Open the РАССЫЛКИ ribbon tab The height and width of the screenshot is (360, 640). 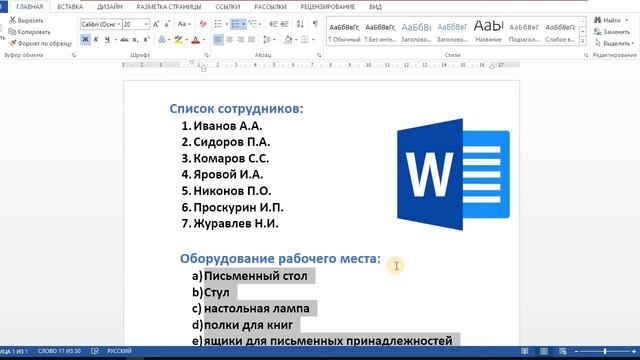point(270,7)
